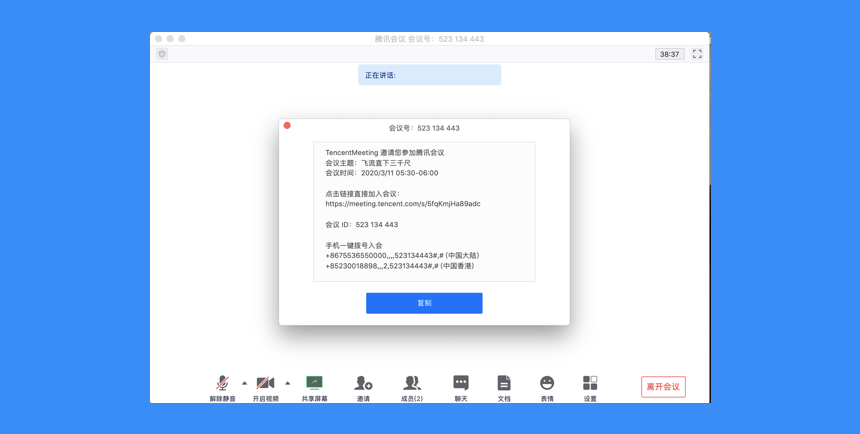The height and width of the screenshot is (434, 860).
Task: Click the 会议主题 飞流直下三千尺 line
Action: click(x=368, y=163)
